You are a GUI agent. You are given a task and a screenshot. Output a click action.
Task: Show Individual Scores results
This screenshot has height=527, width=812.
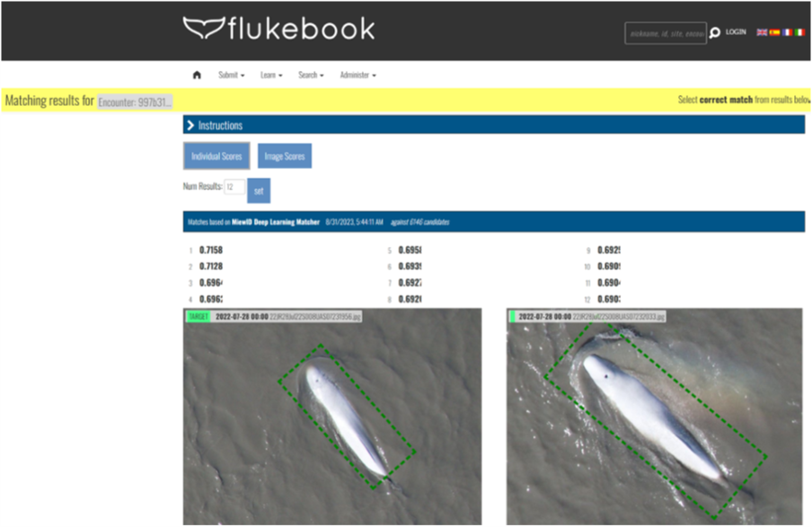coord(216,156)
